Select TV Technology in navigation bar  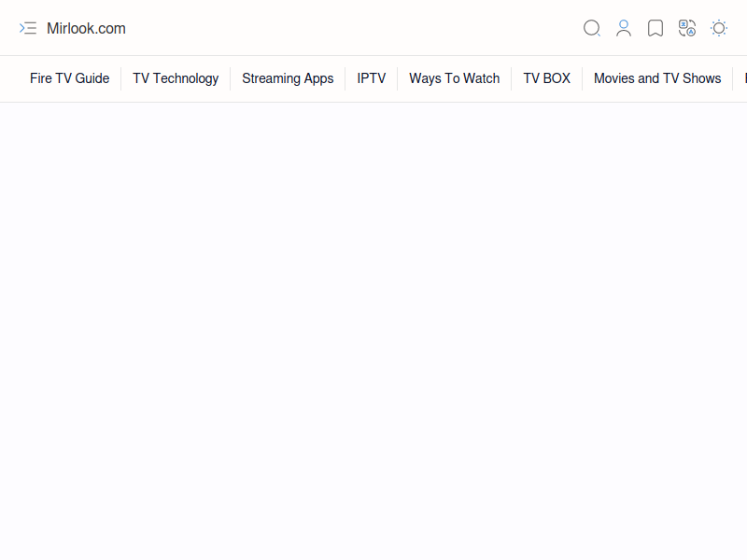176,78
